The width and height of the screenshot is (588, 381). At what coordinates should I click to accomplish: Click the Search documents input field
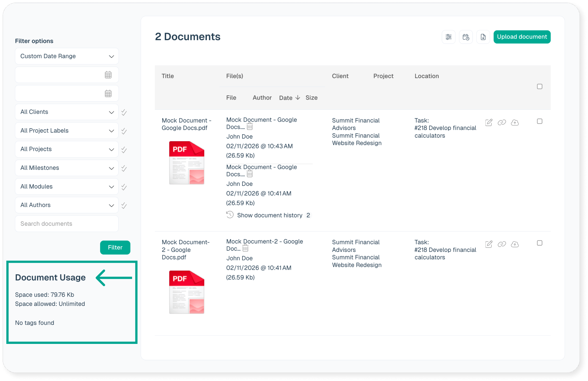(67, 224)
